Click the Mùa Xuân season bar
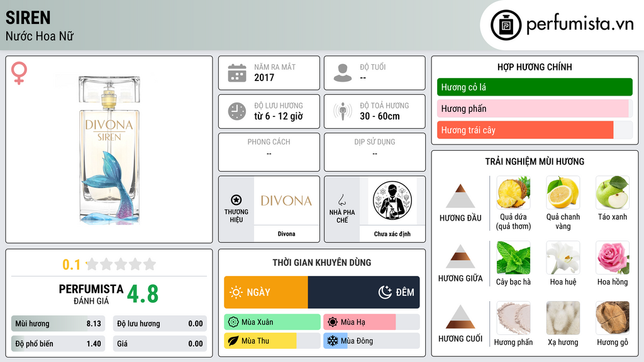This screenshot has width=644, height=362. [x=272, y=322]
